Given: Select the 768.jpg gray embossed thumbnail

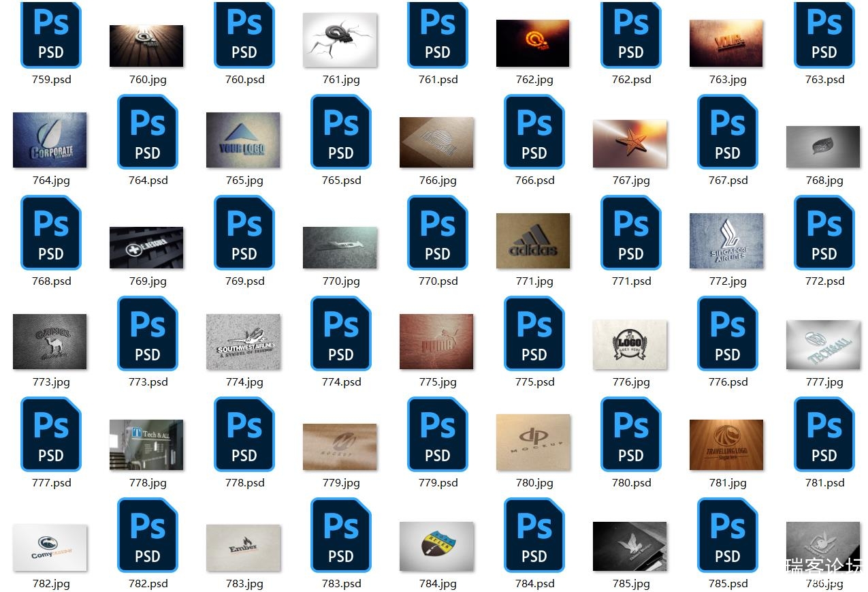Looking at the screenshot, I should (823, 146).
